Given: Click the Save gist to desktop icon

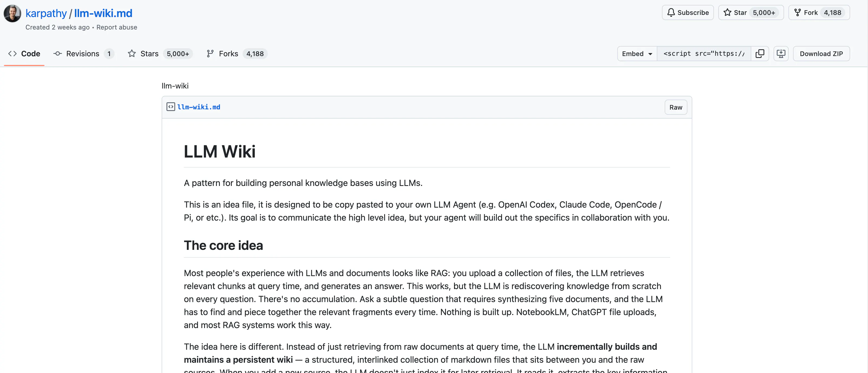Looking at the screenshot, I should pyautogui.click(x=781, y=54).
